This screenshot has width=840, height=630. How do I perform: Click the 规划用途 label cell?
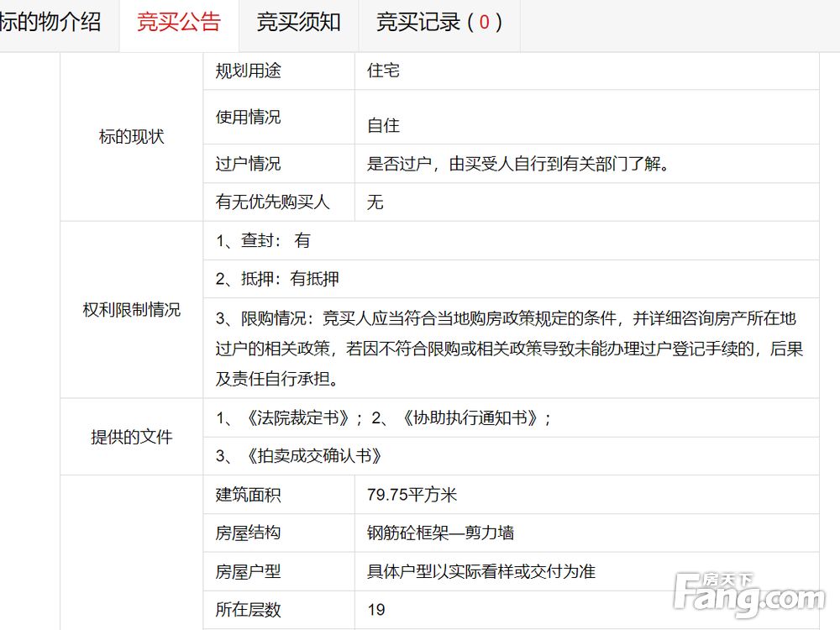pyautogui.click(x=279, y=71)
